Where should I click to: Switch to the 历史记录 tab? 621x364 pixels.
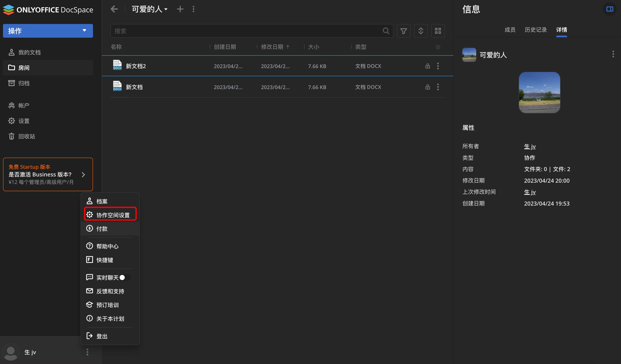click(535, 30)
